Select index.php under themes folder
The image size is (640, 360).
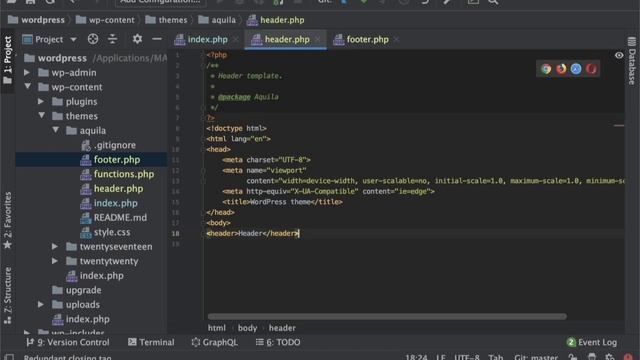point(95,276)
